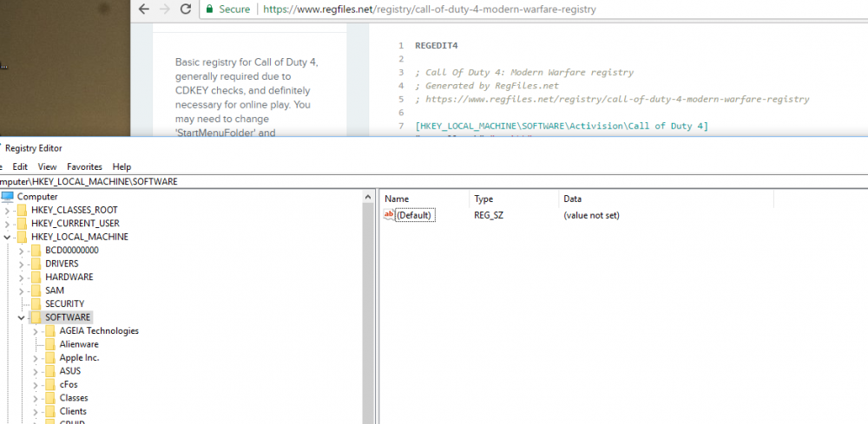This screenshot has width=868, height=424.
Task: Click the (Default) string value icon
Action: (389, 215)
